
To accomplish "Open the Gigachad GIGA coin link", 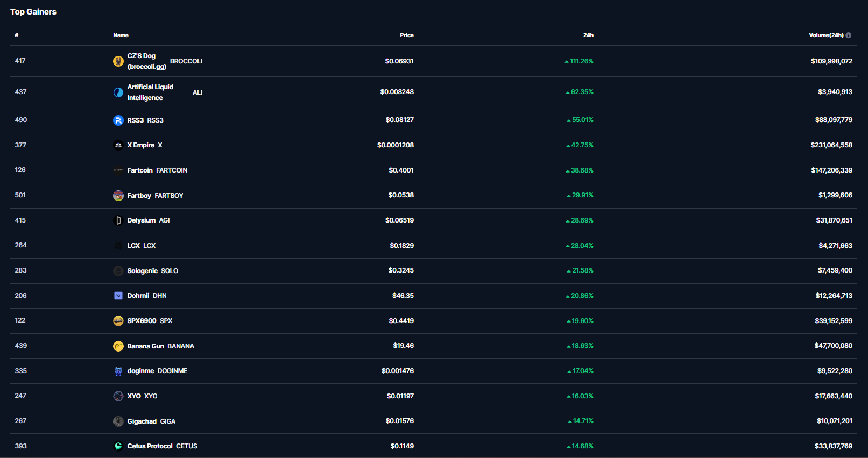I will coord(151,421).
